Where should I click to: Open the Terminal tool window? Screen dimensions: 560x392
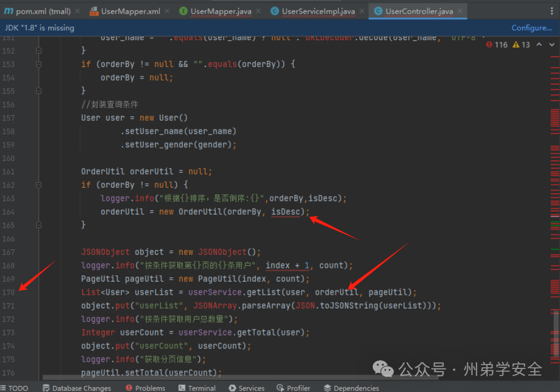[x=197, y=388]
